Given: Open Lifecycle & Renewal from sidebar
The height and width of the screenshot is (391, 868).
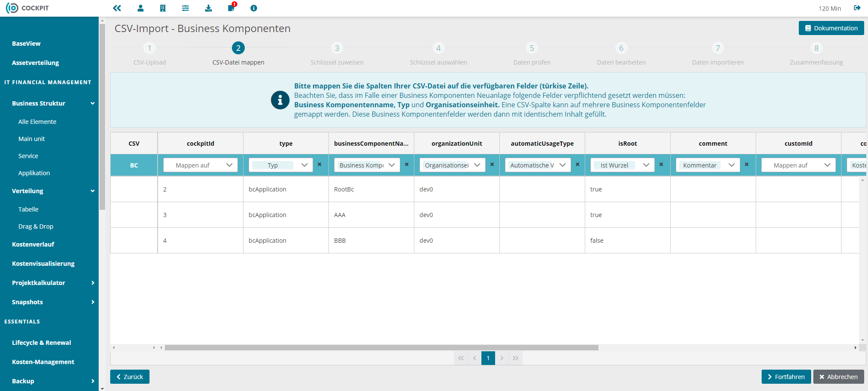Looking at the screenshot, I should coord(41,343).
